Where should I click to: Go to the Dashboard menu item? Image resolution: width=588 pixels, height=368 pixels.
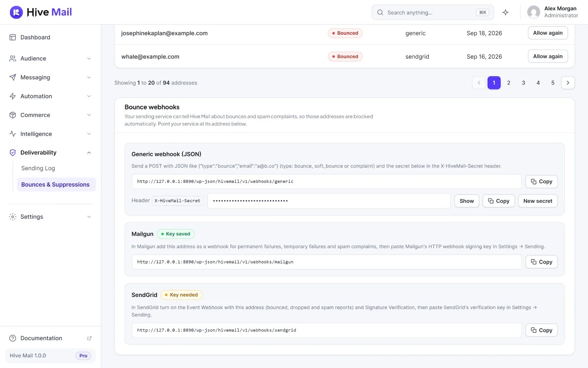point(50,37)
